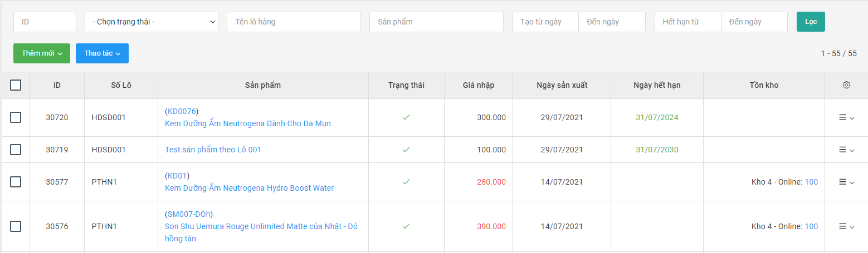
Task: Tick the checkbox for batch 30720
Action: [16, 117]
